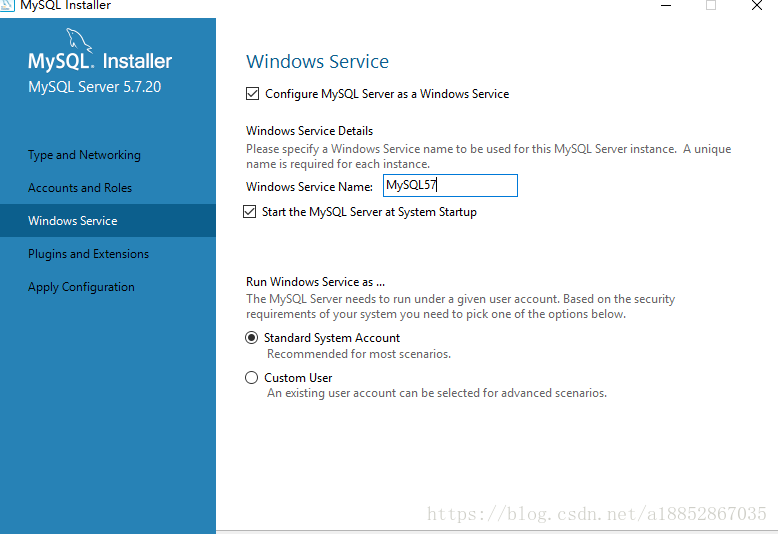Focus the Windows Service Name input field

450,185
